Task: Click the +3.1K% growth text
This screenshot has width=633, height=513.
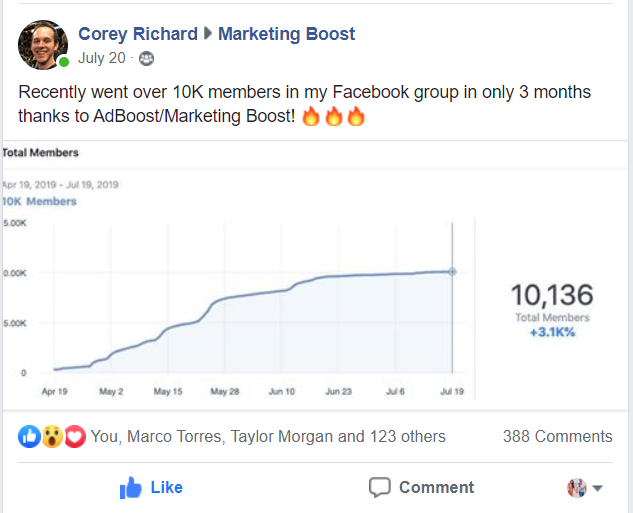Action: (x=552, y=333)
